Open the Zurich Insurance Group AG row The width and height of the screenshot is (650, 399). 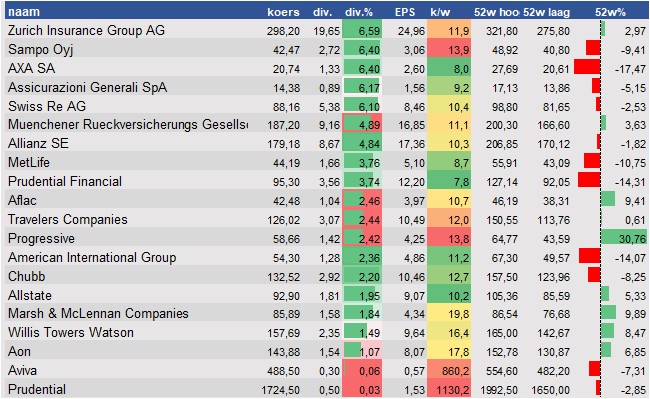point(326,31)
